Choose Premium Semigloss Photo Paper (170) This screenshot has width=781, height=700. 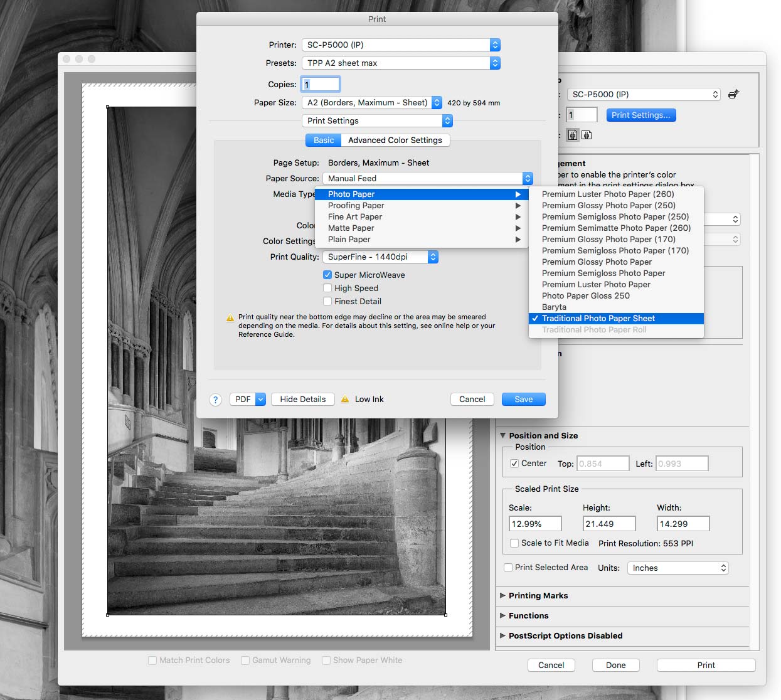[616, 251]
